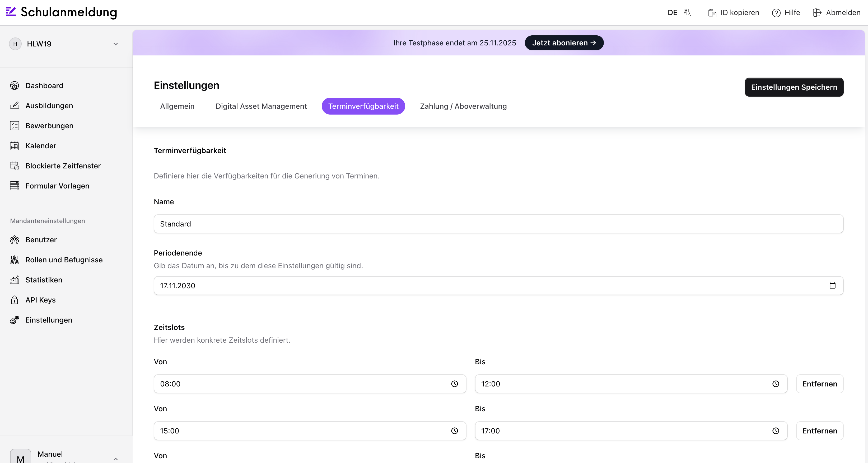Viewport: 868px width, 463px height.
Task: Click the Name field containing Standard
Action: [498, 224]
